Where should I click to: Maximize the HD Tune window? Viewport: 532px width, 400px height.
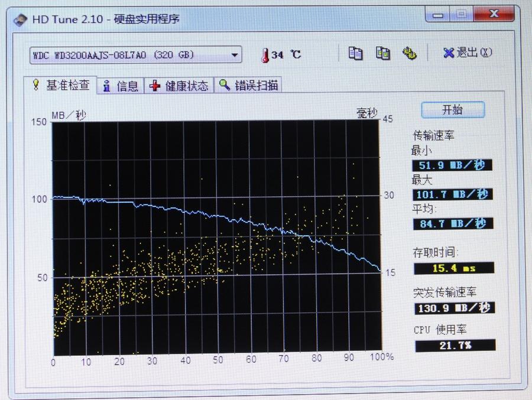tap(461, 15)
